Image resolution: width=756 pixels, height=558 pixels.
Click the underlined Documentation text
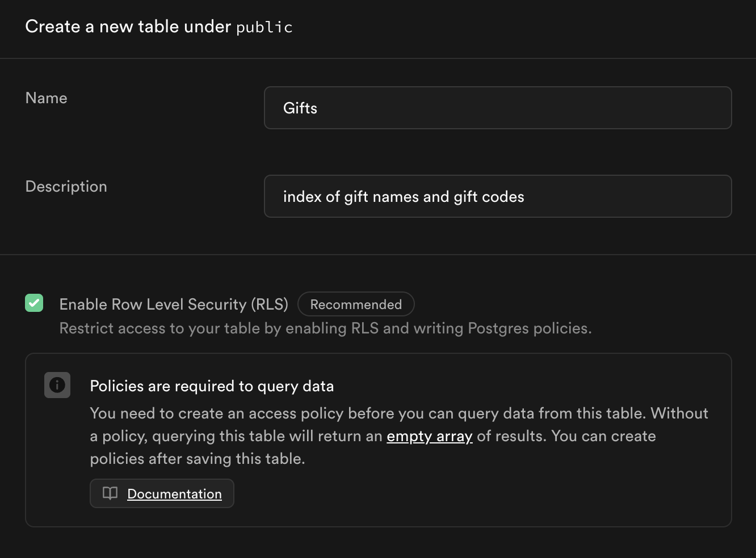[174, 494]
